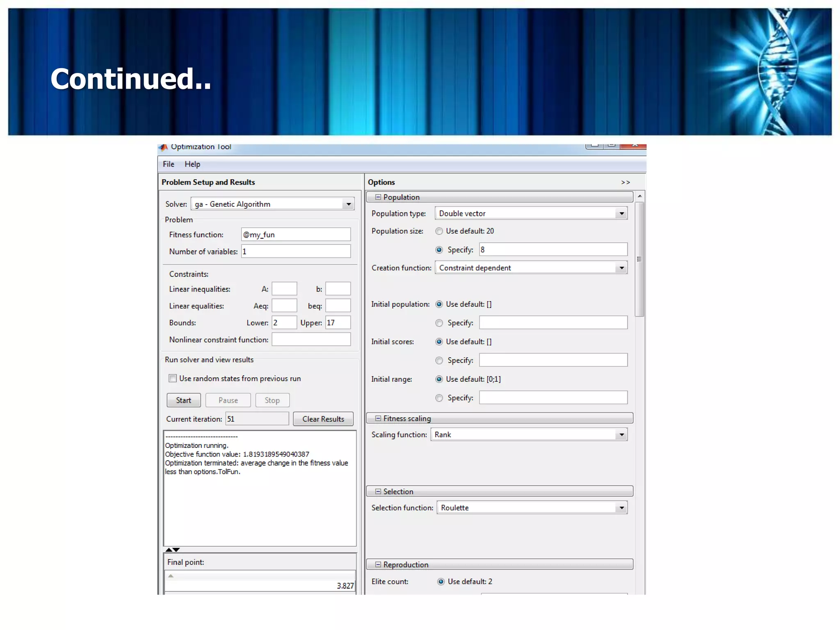840x630 pixels.
Task: Click the Clear Results button
Action: pos(323,419)
